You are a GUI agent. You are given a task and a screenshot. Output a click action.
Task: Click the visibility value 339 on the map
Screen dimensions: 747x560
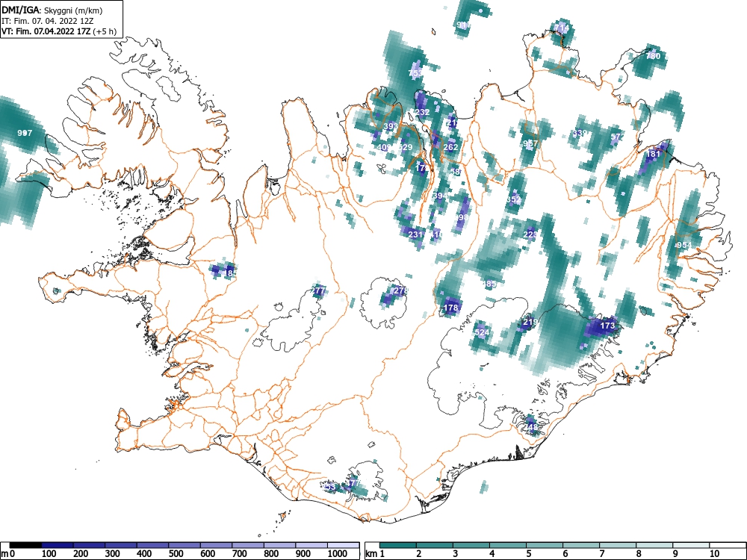pos(580,133)
